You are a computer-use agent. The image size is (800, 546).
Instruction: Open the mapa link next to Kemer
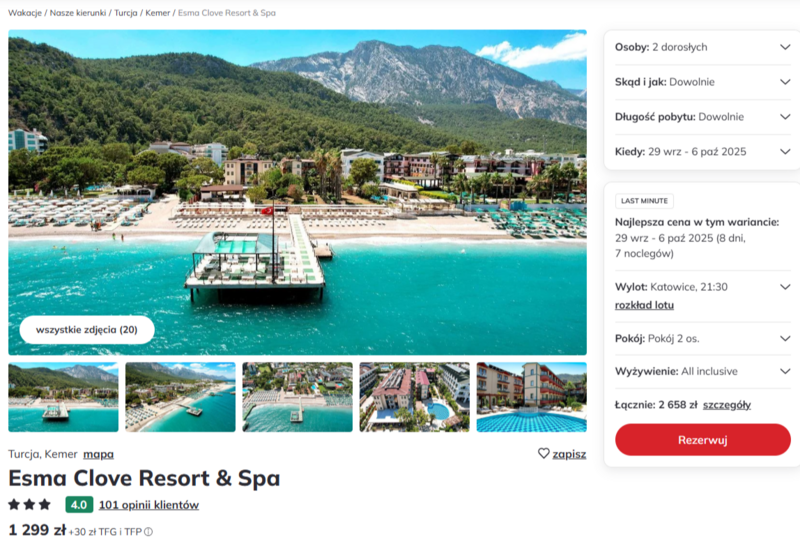pos(98,454)
